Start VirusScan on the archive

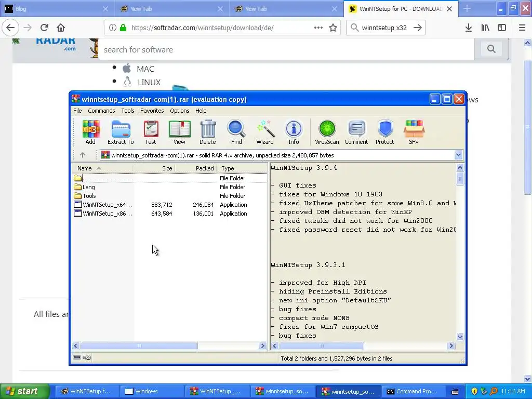(x=327, y=132)
